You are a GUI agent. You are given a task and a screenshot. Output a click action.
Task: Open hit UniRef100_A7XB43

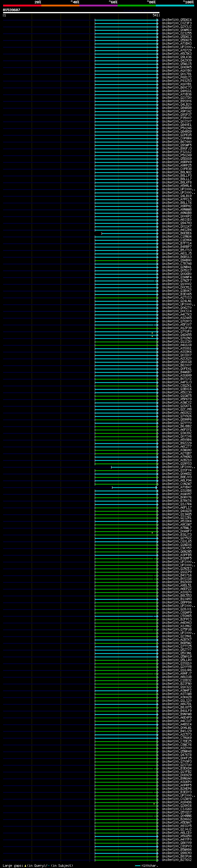point(176,43)
